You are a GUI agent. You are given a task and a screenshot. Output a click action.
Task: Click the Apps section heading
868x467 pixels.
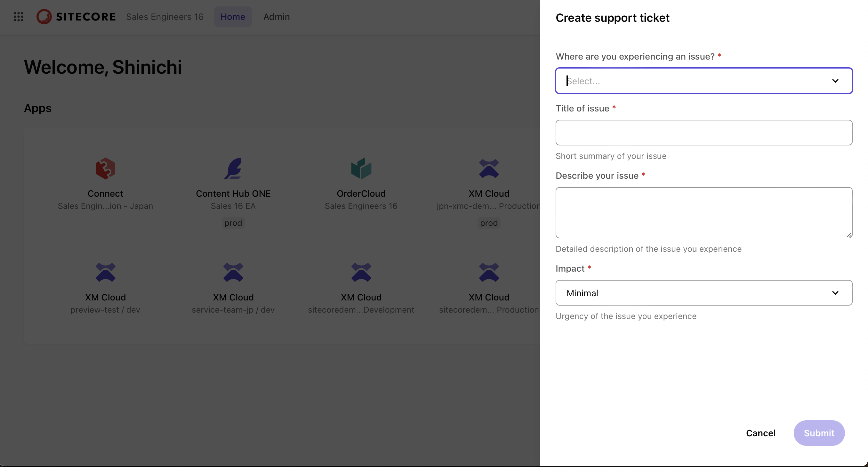tap(38, 108)
